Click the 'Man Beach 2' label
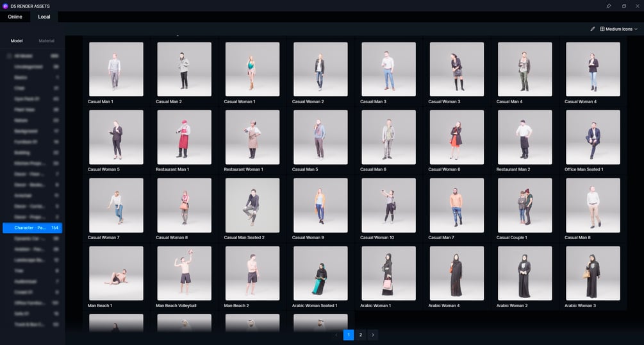The height and width of the screenshot is (345, 644). point(236,306)
